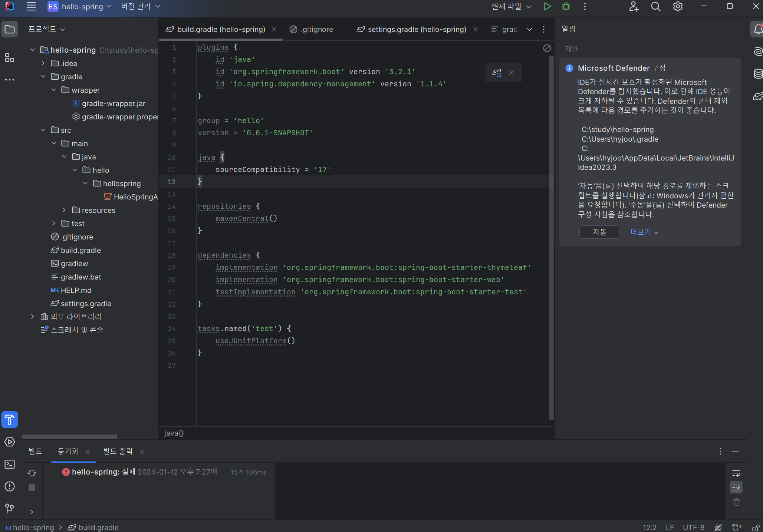Open the 프로젝트 view dropdown
The image size is (763, 532).
[x=47, y=29]
